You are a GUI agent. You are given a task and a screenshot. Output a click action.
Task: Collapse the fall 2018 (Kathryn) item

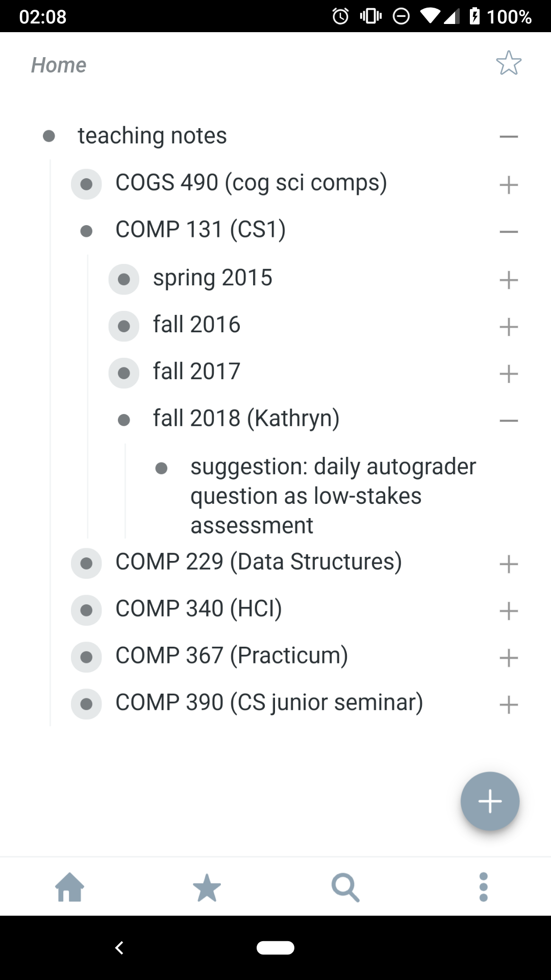pyautogui.click(x=509, y=421)
